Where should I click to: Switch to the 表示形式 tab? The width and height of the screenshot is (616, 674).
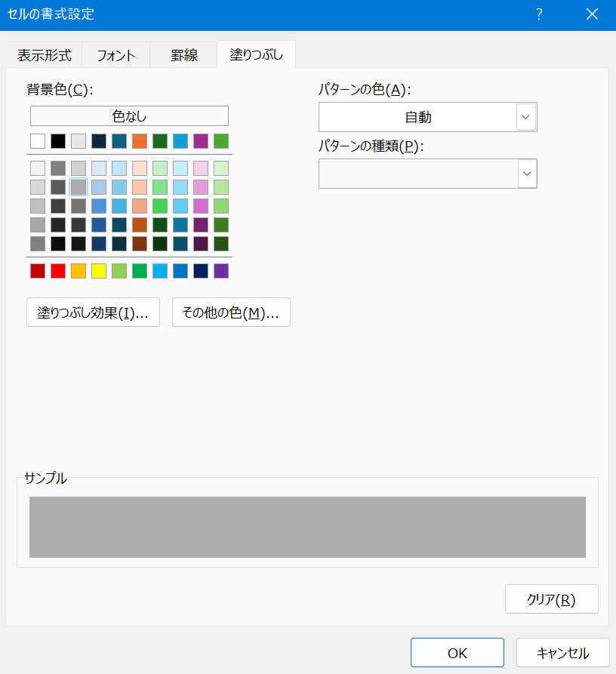click(x=44, y=55)
